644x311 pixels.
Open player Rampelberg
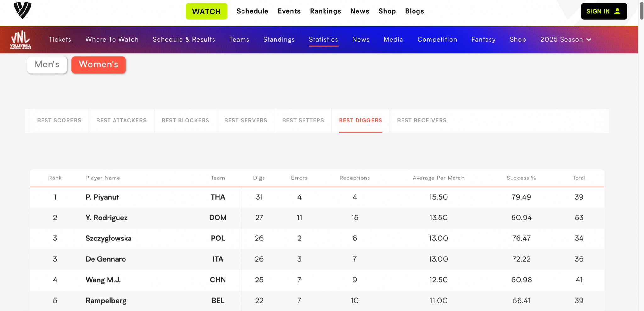[x=106, y=301]
